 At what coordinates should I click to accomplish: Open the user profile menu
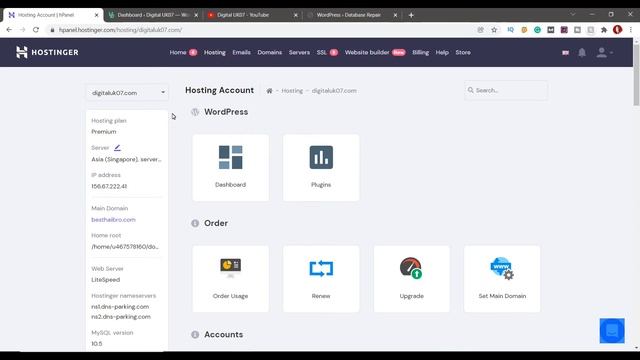tap(604, 52)
